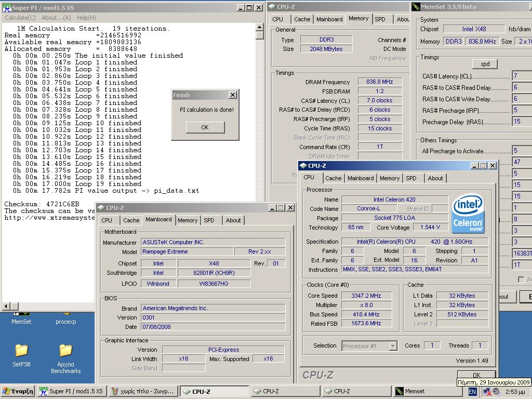This screenshot has height=399, width=532.
Task: Tick the checkbox below MemSet's timing dropdowns
Action: click(521, 279)
